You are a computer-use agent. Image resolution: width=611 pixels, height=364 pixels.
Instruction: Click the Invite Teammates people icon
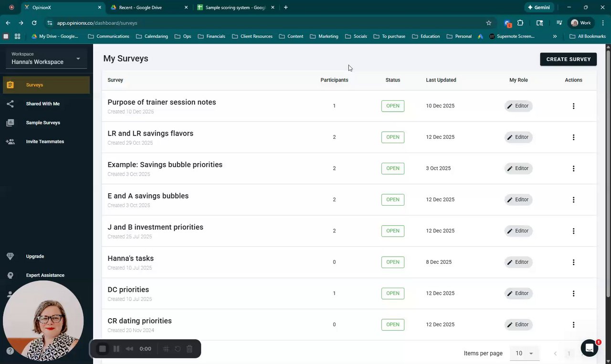11,142
